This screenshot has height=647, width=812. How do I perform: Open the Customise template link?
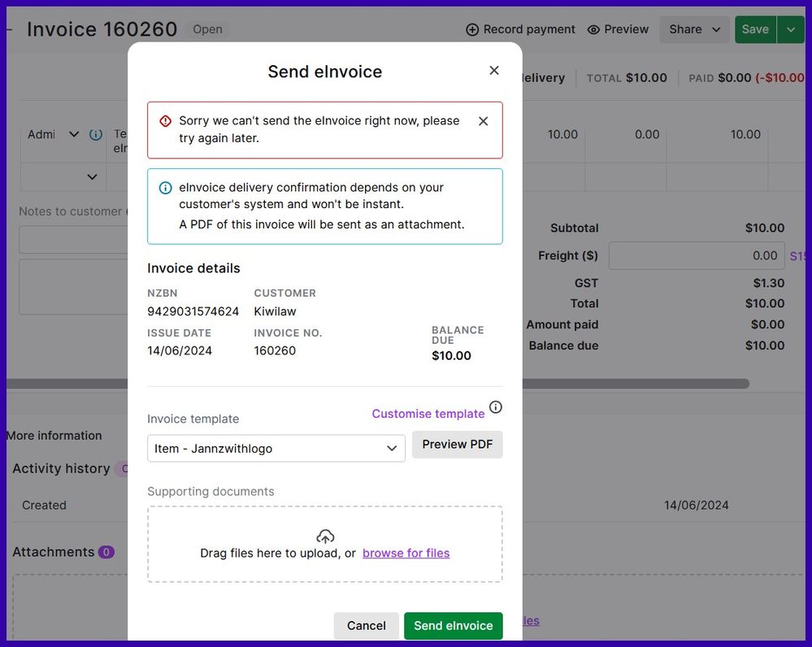click(x=428, y=414)
